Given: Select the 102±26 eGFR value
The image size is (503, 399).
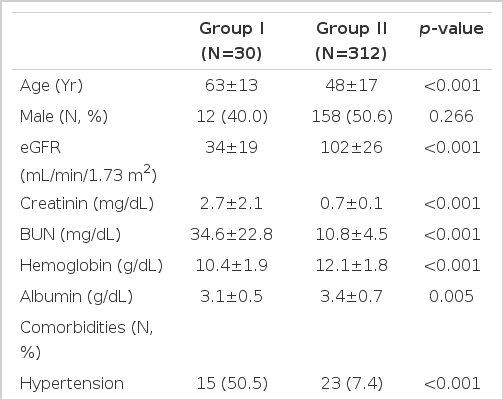Looking at the screenshot, I should 351,148.
